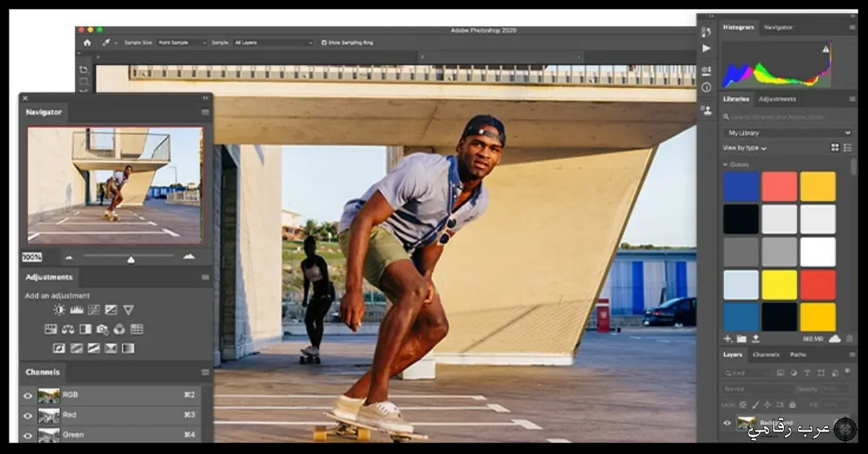This screenshot has width=868, height=454.
Task: Click the upload icon in Libraries footer
Action: pos(756,338)
